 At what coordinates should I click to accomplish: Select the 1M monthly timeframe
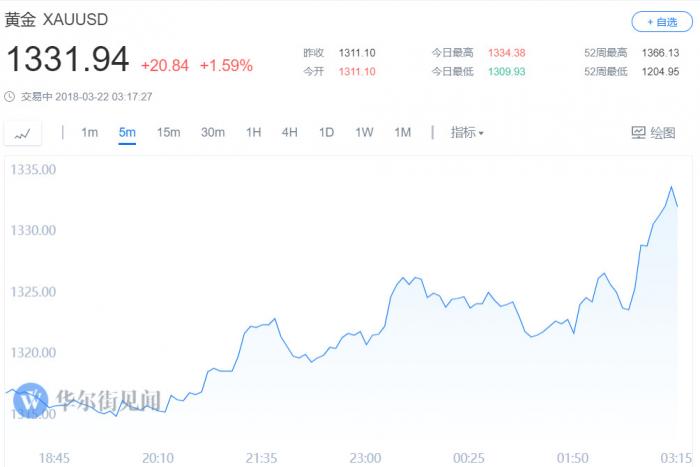pyautogui.click(x=403, y=133)
